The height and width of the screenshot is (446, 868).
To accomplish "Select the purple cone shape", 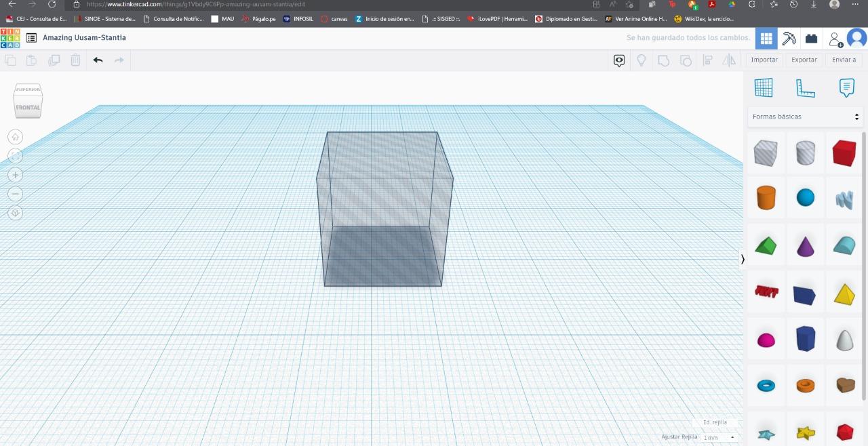I will [805, 245].
